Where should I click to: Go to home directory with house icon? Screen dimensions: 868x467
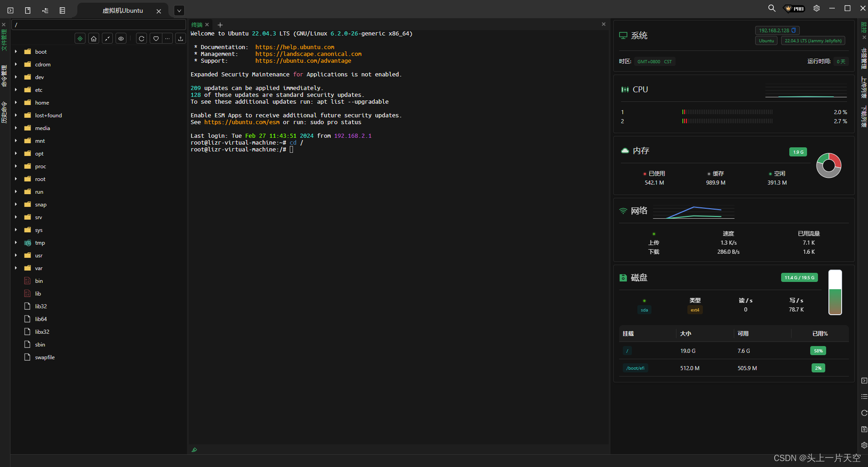(x=94, y=39)
